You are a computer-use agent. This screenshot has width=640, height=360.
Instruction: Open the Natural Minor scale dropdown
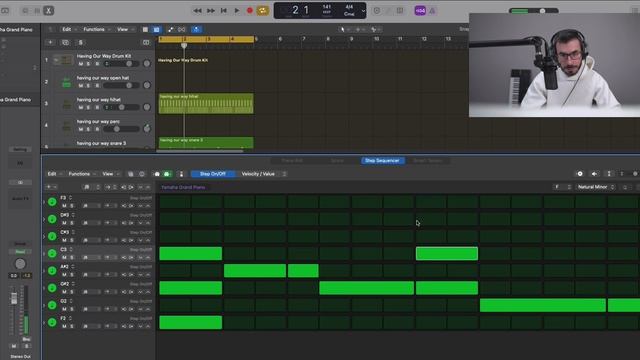pyautogui.click(x=596, y=187)
